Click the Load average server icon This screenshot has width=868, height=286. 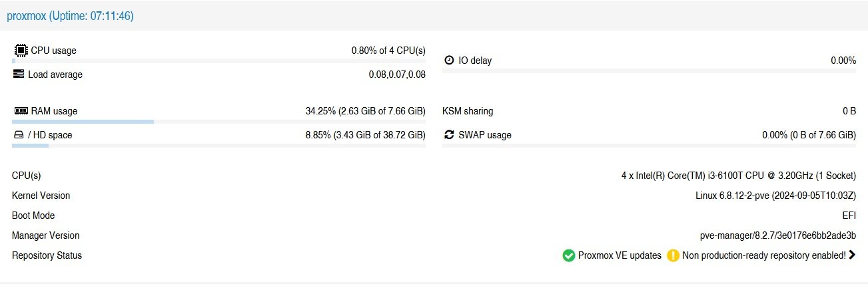click(x=19, y=74)
